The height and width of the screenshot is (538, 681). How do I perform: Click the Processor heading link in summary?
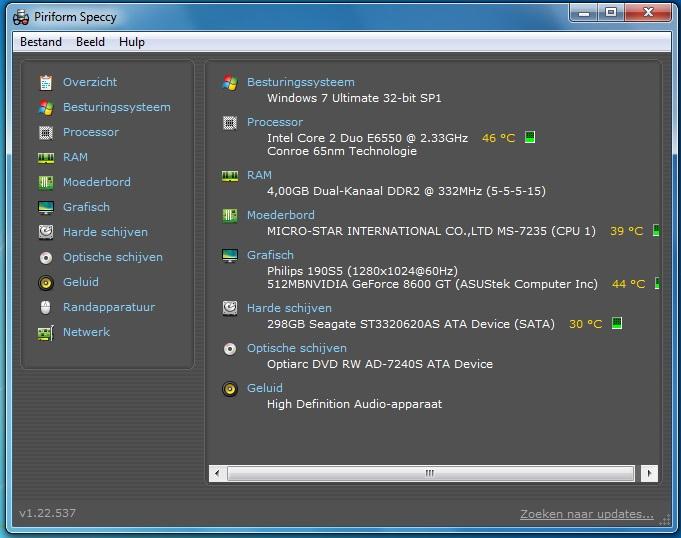275,122
